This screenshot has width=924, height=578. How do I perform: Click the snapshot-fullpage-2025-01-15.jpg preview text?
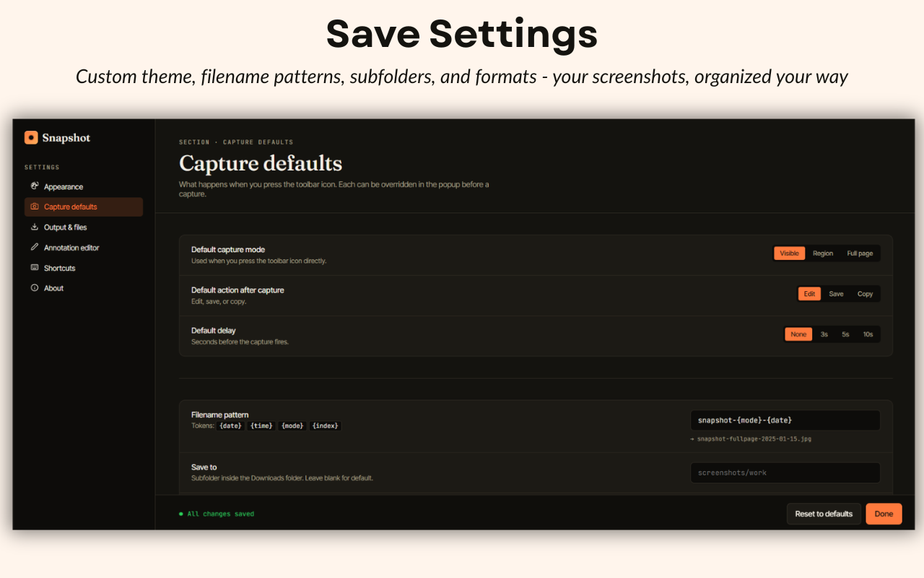click(754, 439)
